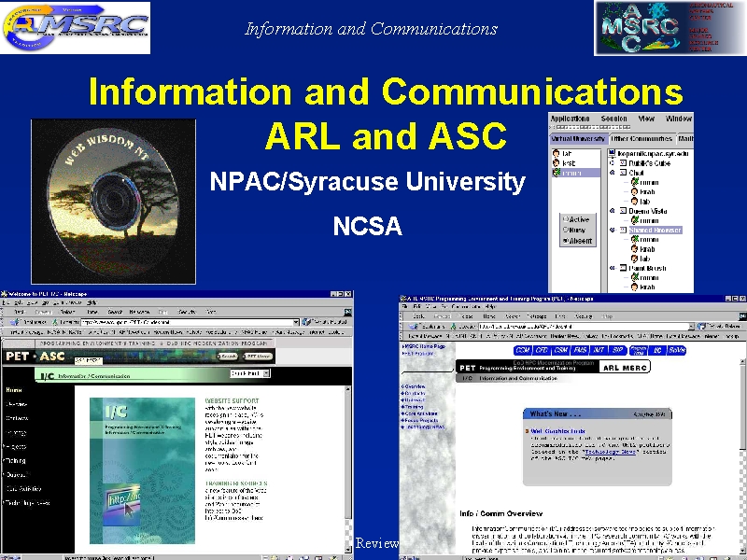The image size is (747, 560).
Task: Click lab's avatar under Shared Browser
Action: pyautogui.click(x=635, y=259)
